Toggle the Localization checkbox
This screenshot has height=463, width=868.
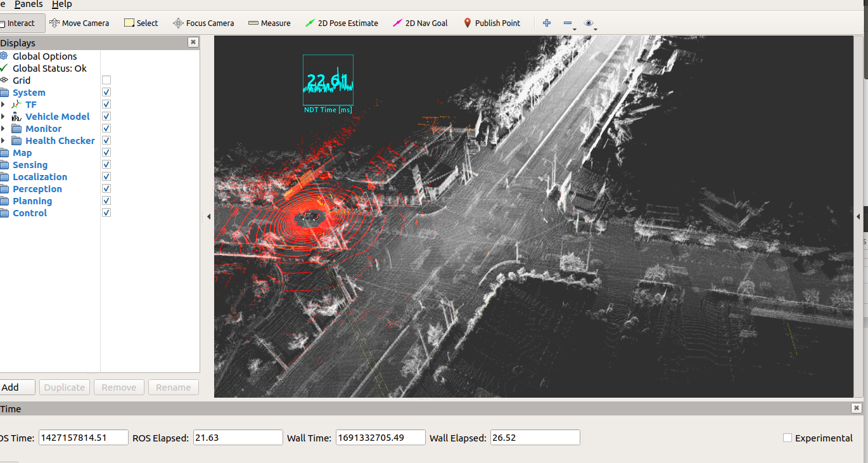click(x=106, y=176)
